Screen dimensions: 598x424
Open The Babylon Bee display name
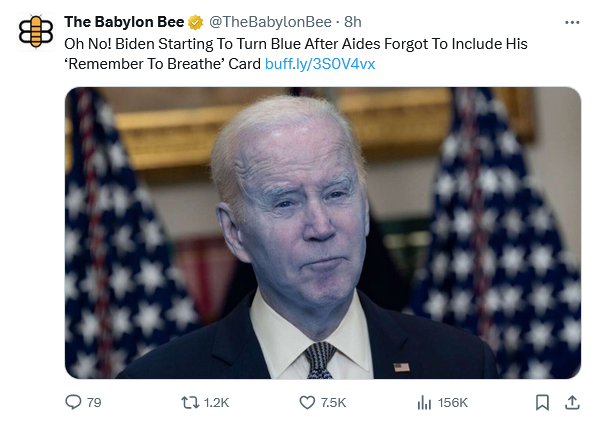[124, 22]
